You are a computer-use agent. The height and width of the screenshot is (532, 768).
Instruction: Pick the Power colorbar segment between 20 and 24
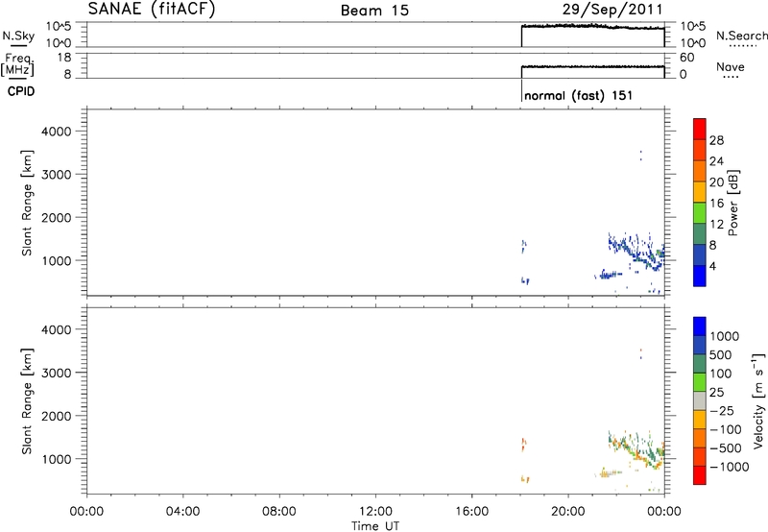coord(700,171)
